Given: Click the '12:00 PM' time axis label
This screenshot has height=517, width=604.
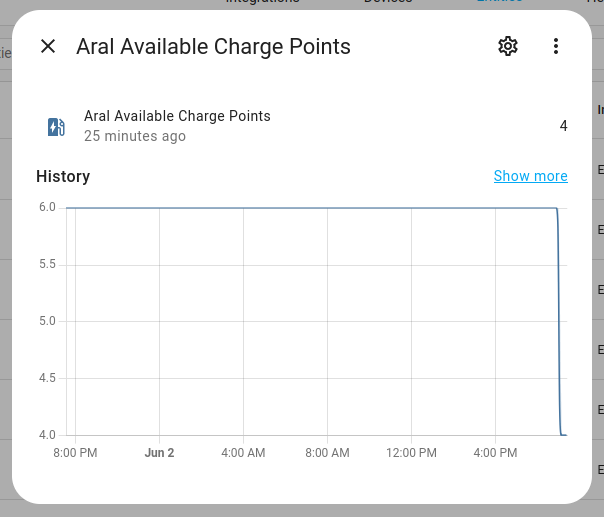Looking at the screenshot, I should coord(411,453).
